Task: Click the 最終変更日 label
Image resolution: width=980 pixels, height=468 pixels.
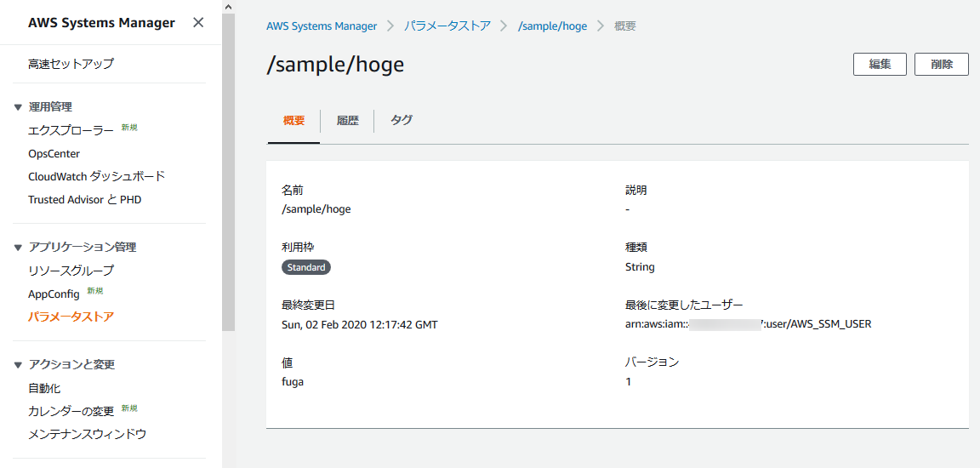Action: coord(309,305)
